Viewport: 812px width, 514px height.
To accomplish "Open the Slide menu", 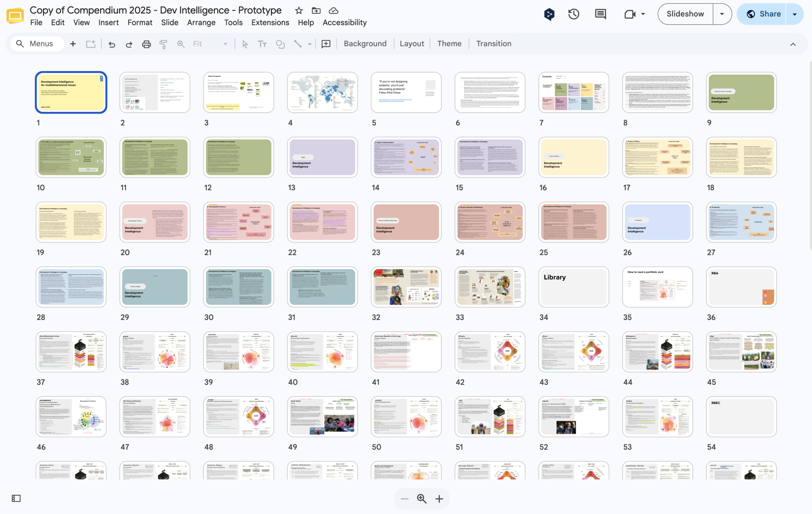I will point(170,22).
